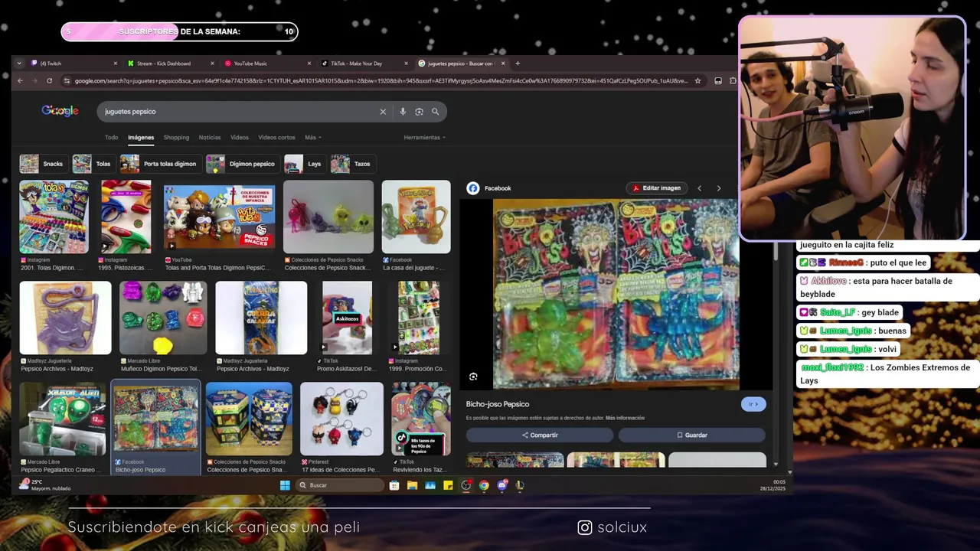Click the magnifier search submit icon
Viewport: 980px width, 551px height.
pos(435,112)
